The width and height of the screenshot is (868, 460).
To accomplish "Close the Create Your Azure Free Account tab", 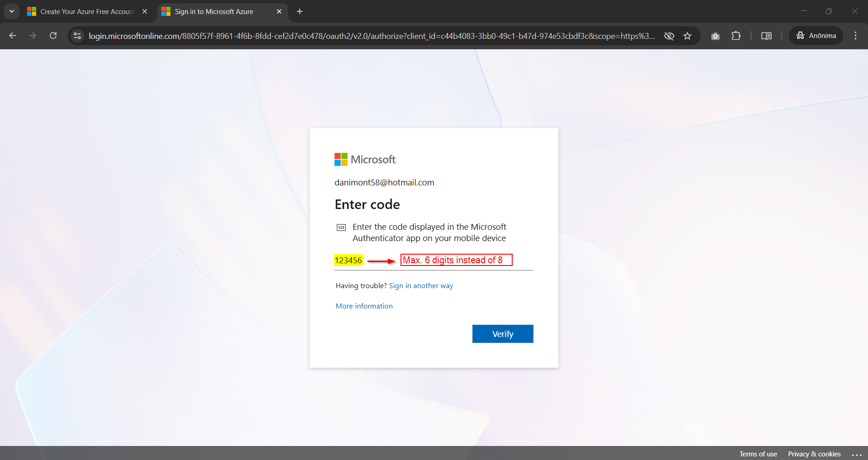I will (x=145, y=12).
